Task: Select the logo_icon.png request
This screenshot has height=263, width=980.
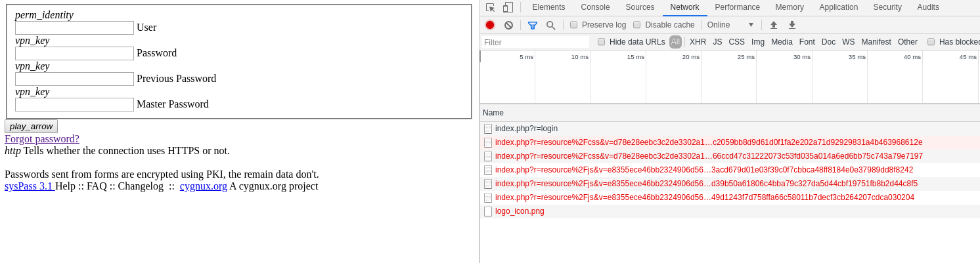Action: click(x=730, y=211)
